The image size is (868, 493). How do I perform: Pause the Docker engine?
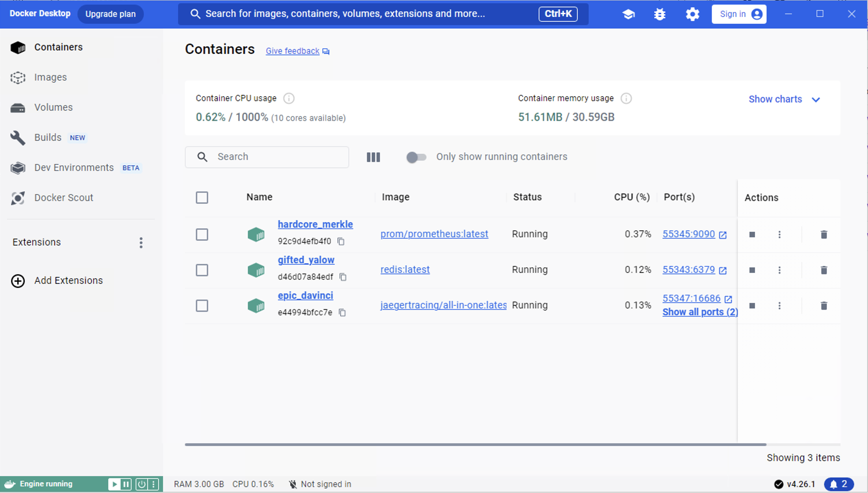[126, 484]
